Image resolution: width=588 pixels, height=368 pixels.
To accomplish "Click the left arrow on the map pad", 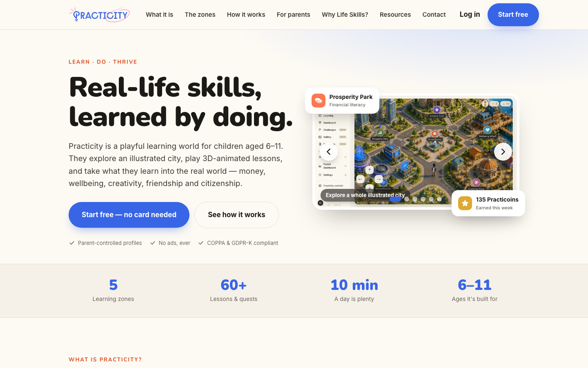I will [x=360, y=179].
